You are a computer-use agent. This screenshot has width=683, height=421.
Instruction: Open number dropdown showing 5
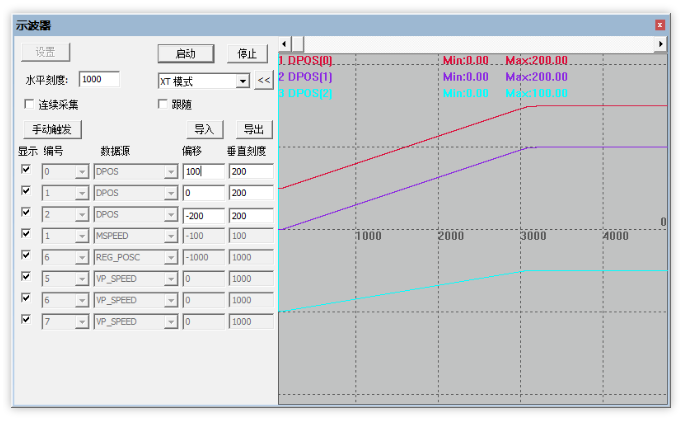tap(81, 279)
